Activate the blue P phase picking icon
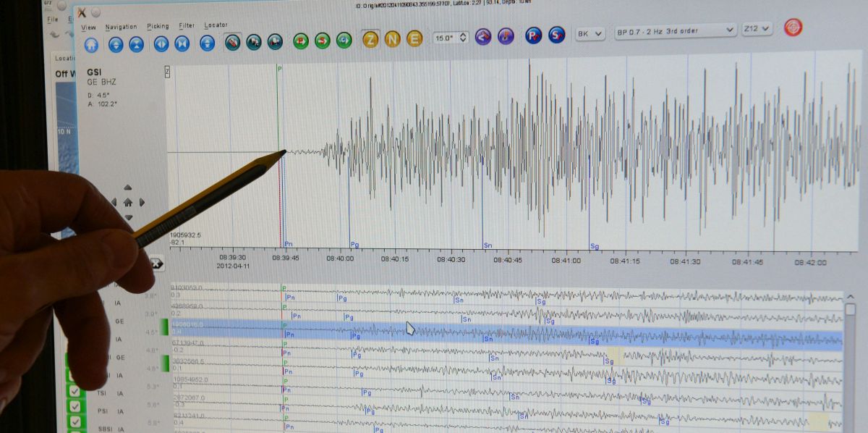Image resolution: width=868 pixels, height=433 pixels. (533, 35)
